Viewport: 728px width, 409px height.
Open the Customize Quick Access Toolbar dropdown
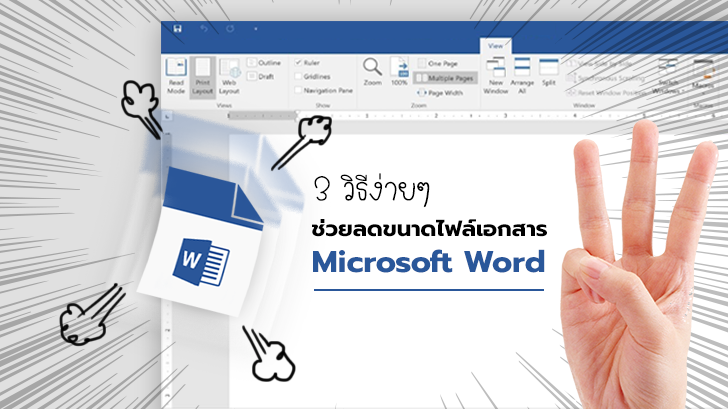(x=255, y=29)
